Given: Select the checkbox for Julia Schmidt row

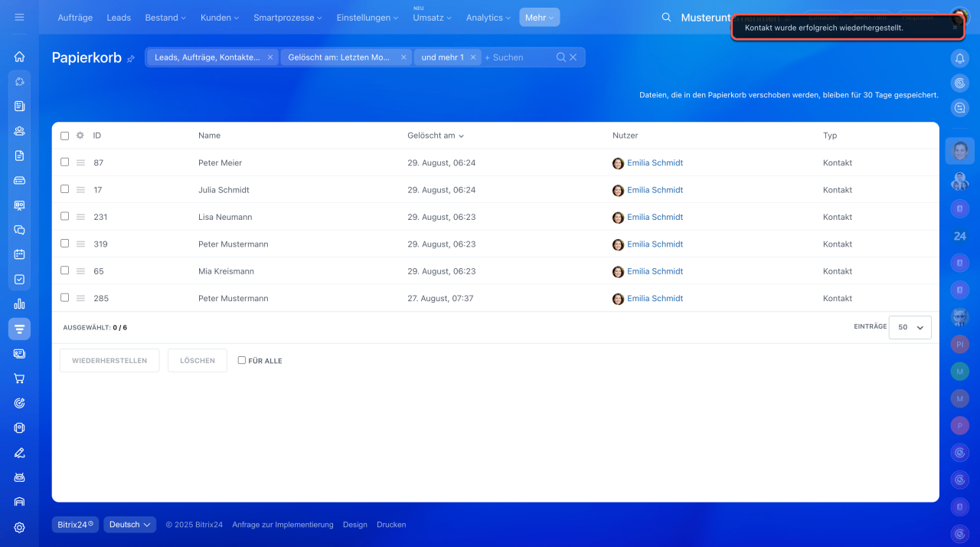Looking at the screenshot, I should pyautogui.click(x=64, y=189).
